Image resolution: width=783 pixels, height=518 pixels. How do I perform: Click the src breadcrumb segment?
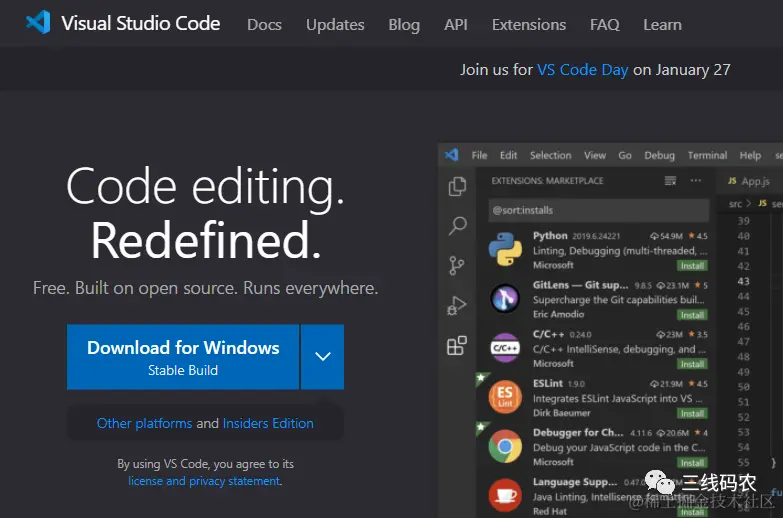735,204
